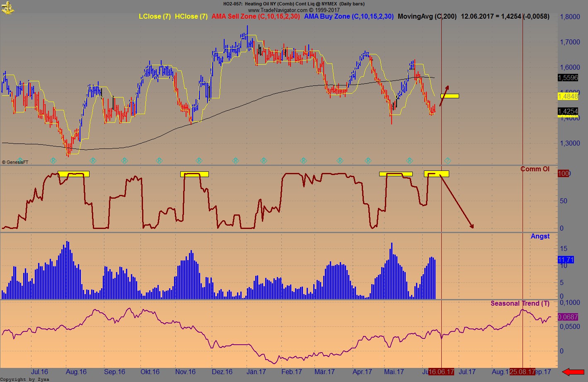The width and height of the screenshot is (588, 382).
Task: Expand the AMA Sell Zone legend entry
Action: 256,17
